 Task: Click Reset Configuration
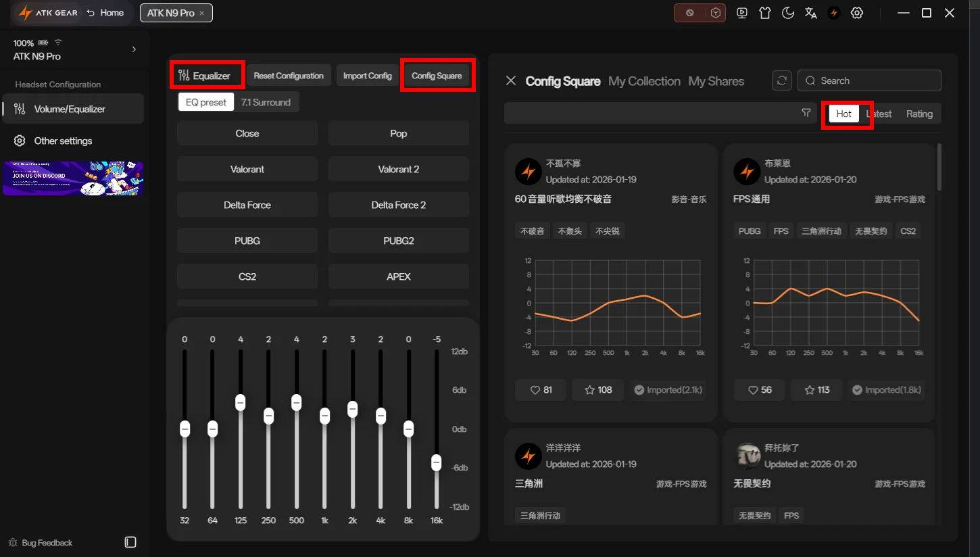pyautogui.click(x=289, y=76)
